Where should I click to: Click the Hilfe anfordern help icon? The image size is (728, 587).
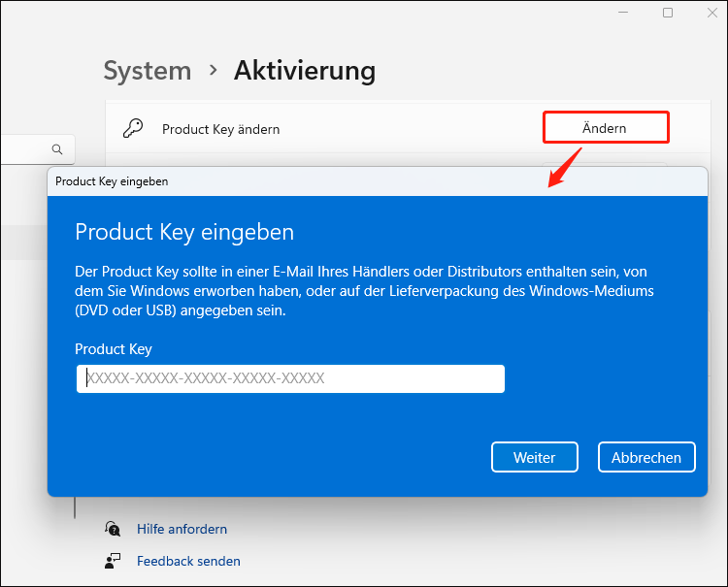[113, 529]
